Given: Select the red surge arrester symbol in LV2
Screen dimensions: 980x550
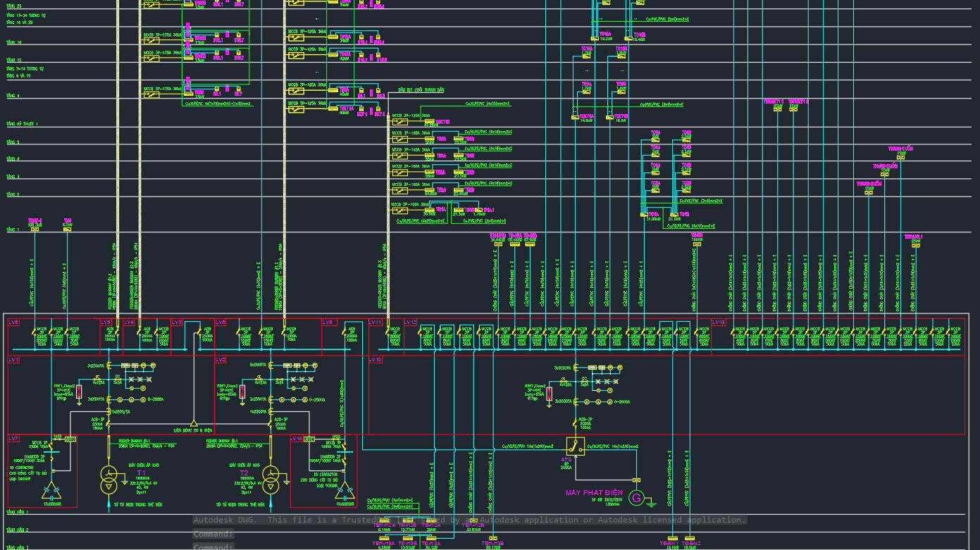Looking at the screenshot, I should click(x=242, y=392).
